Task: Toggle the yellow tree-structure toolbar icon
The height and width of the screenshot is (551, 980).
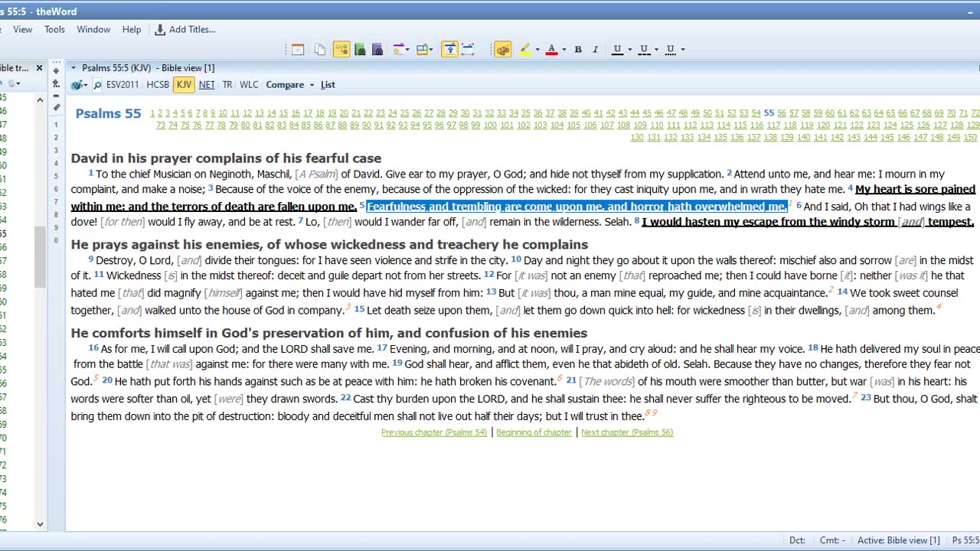Action: point(341,49)
